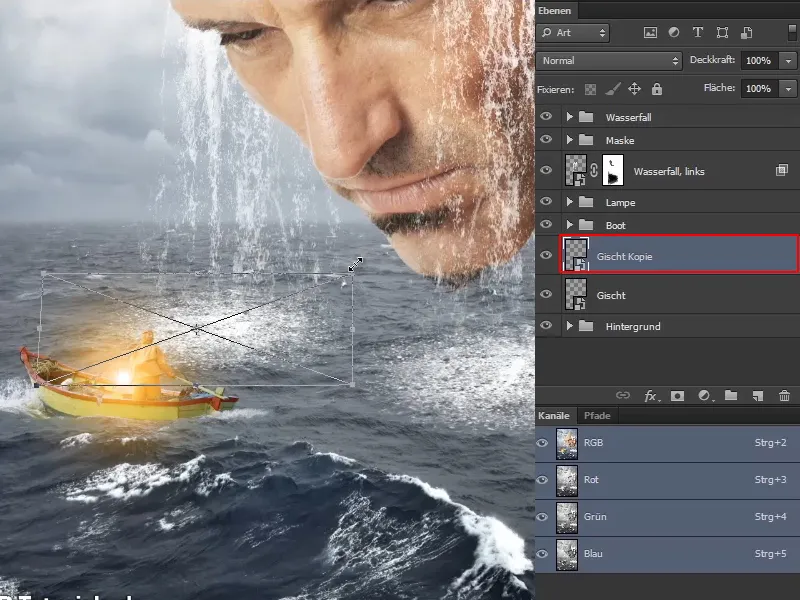This screenshot has width=800, height=600.
Task: Switch to the Ebenen tab
Action: click(x=555, y=10)
